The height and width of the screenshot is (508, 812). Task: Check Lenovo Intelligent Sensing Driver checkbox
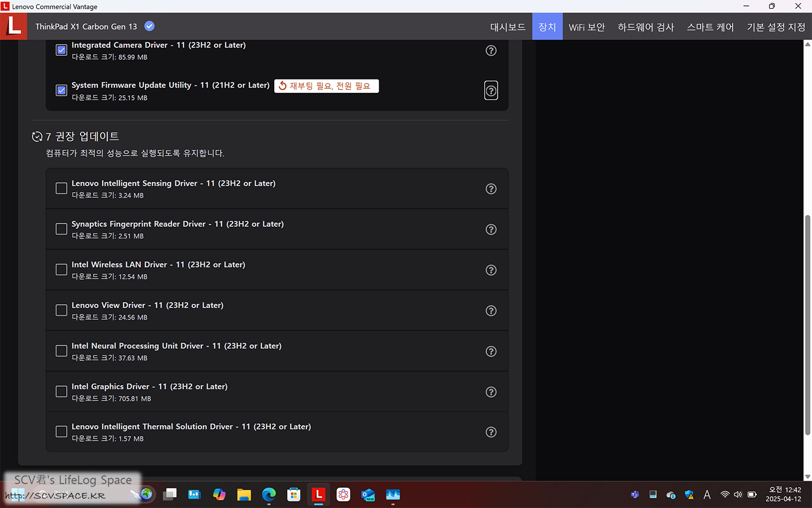tap(61, 189)
